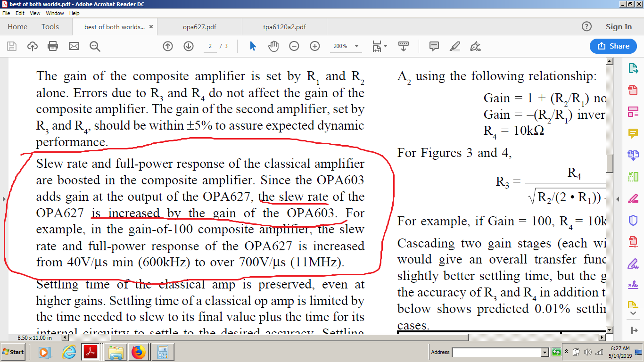Zoom in with the plus circle button
This screenshot has width=644, height=362.
click(x=315, y=46)
